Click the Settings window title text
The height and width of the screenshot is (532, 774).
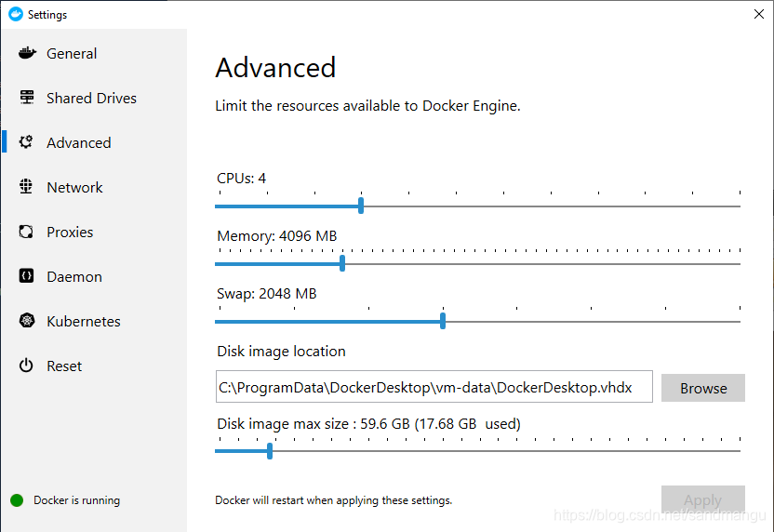(47, 15)
